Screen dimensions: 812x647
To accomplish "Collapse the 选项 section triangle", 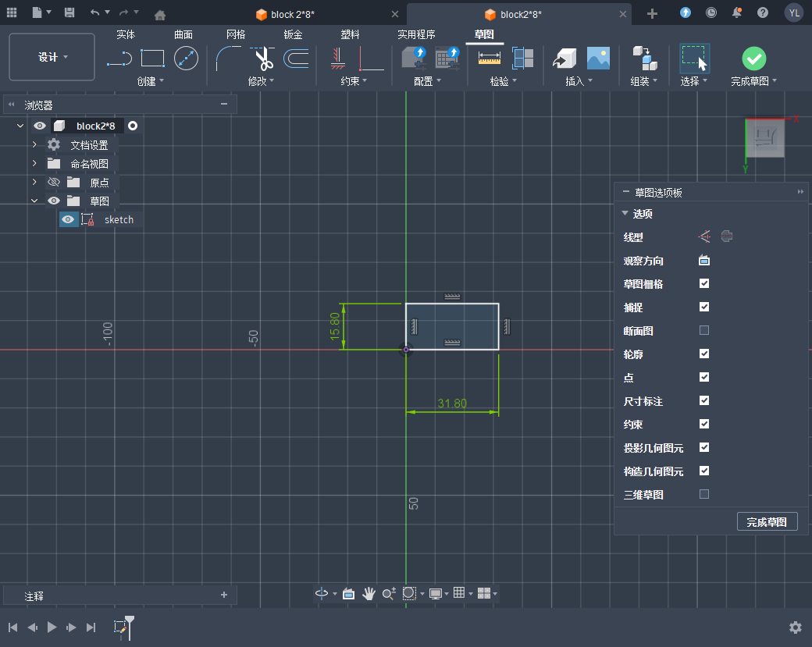I will [x=625, y=213].
